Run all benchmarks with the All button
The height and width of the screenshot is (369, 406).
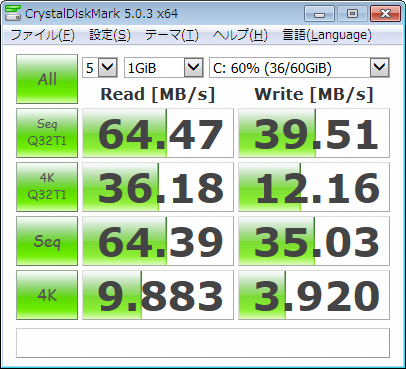47,79
